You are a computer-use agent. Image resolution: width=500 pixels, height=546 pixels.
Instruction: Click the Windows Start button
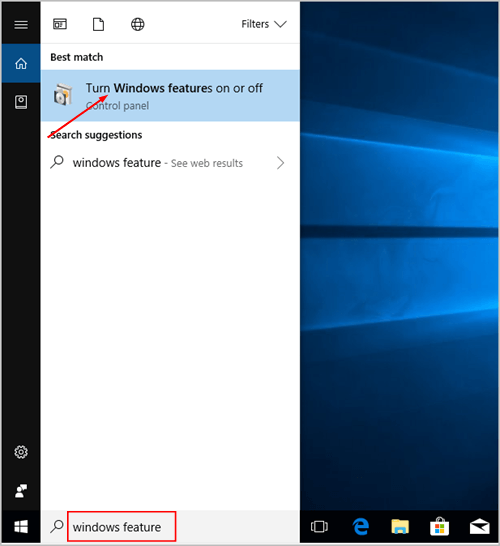pos(21,526)
